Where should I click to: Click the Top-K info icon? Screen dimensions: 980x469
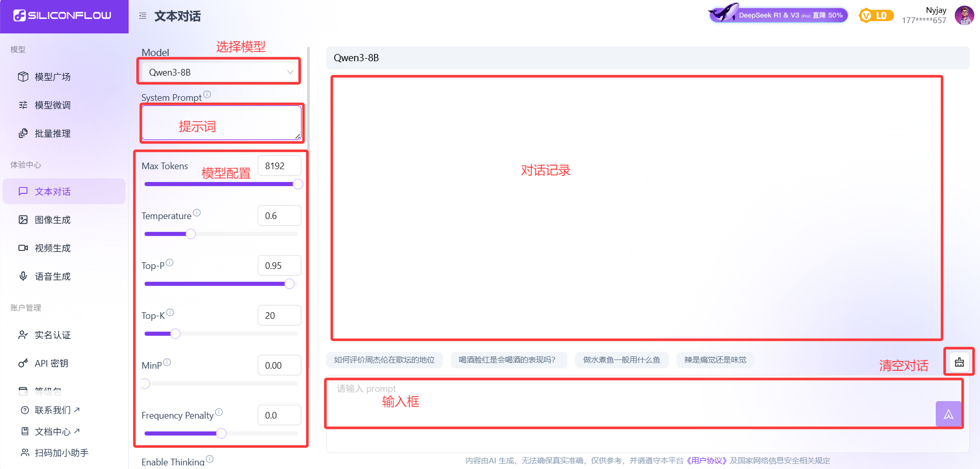170,312
